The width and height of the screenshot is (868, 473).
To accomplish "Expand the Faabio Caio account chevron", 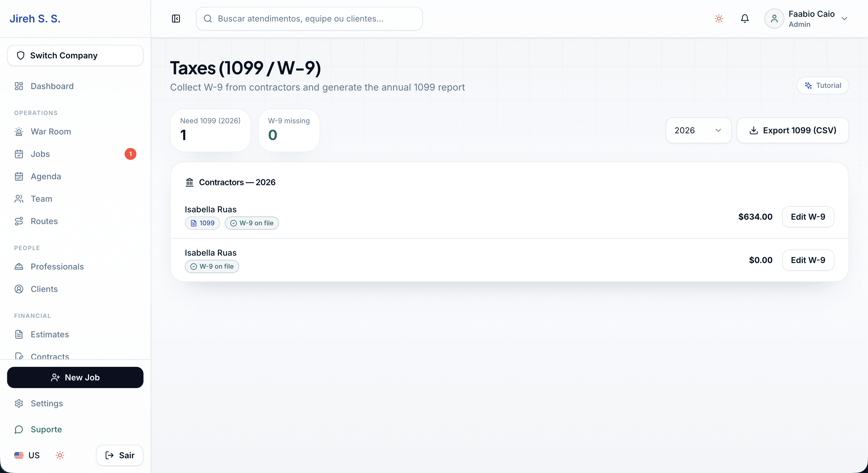I will pyautogui.click(x=844, y=19).
